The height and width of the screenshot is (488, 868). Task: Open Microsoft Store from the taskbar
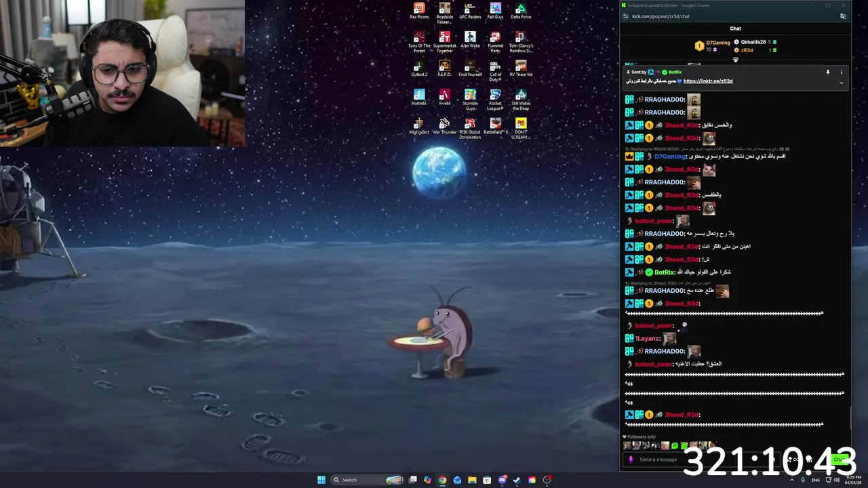click(x=487, y=480)
